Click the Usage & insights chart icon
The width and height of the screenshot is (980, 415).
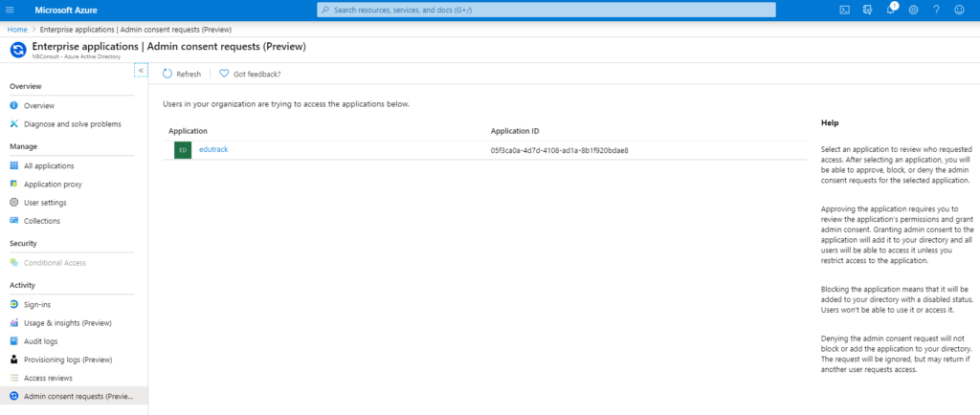14,323
